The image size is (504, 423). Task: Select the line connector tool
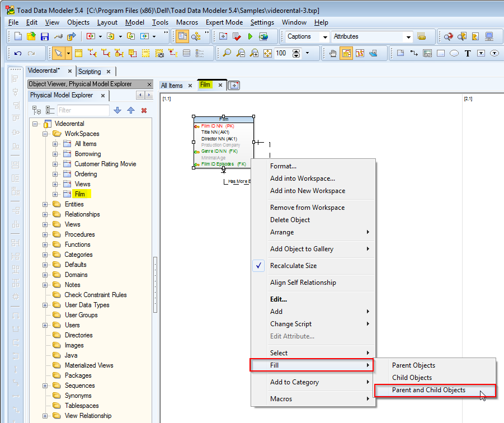[x=414, y=53]
